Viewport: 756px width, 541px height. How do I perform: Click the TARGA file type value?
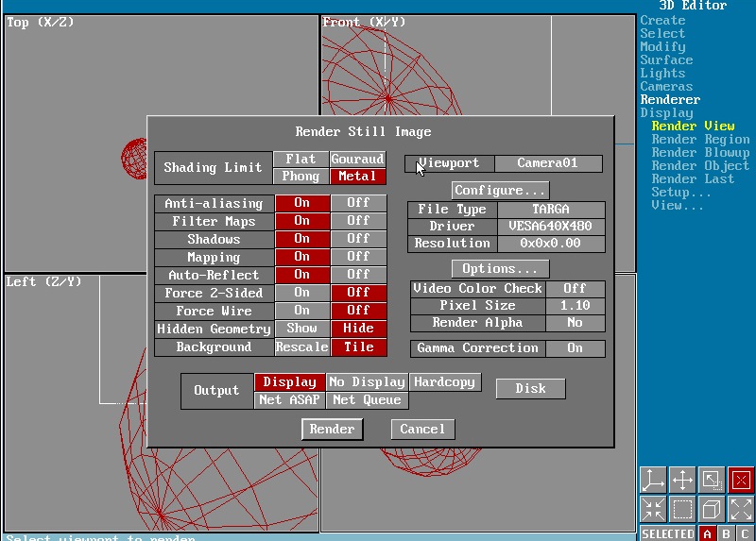pos(551,209)
